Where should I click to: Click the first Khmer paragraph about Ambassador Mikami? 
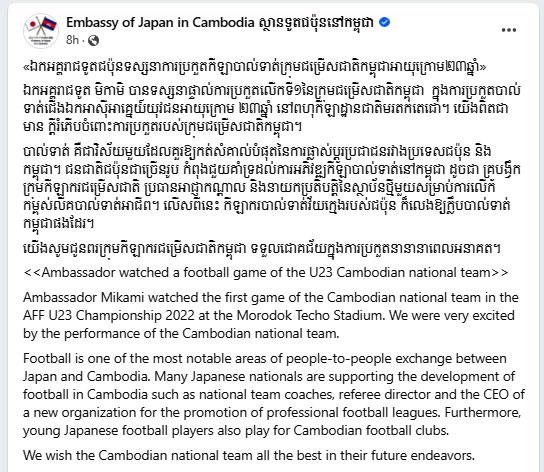coord(272,109)
